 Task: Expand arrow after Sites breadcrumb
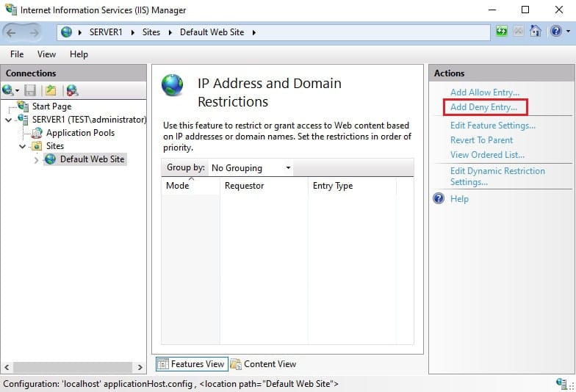coord(170,32)
